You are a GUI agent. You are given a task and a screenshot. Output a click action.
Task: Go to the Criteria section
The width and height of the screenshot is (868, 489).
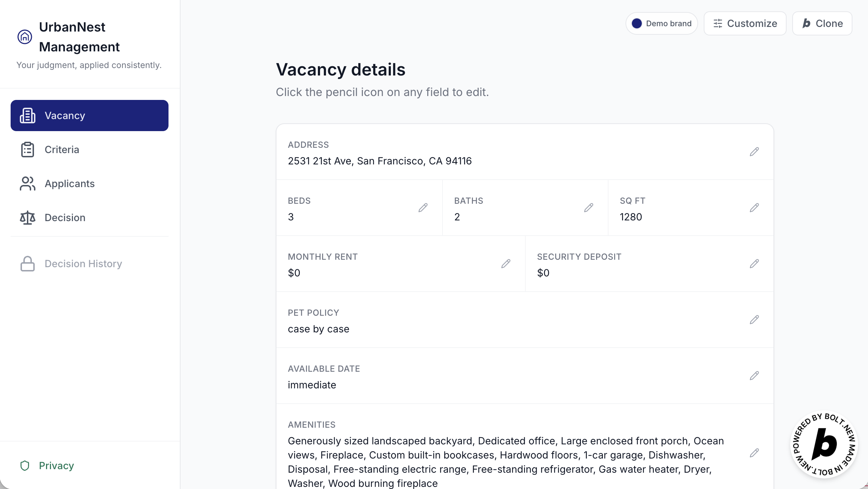click(x=90, y=150)
